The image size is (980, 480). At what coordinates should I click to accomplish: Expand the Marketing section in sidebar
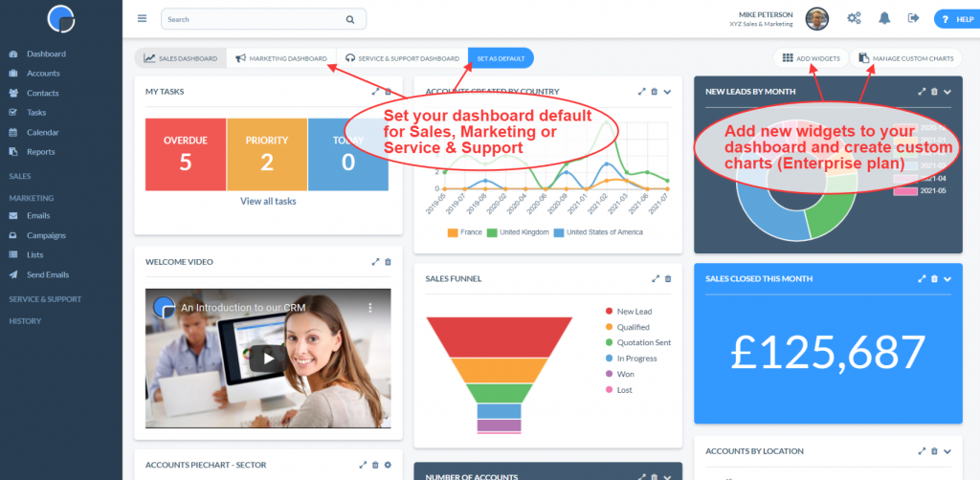(x=32, y=198)
